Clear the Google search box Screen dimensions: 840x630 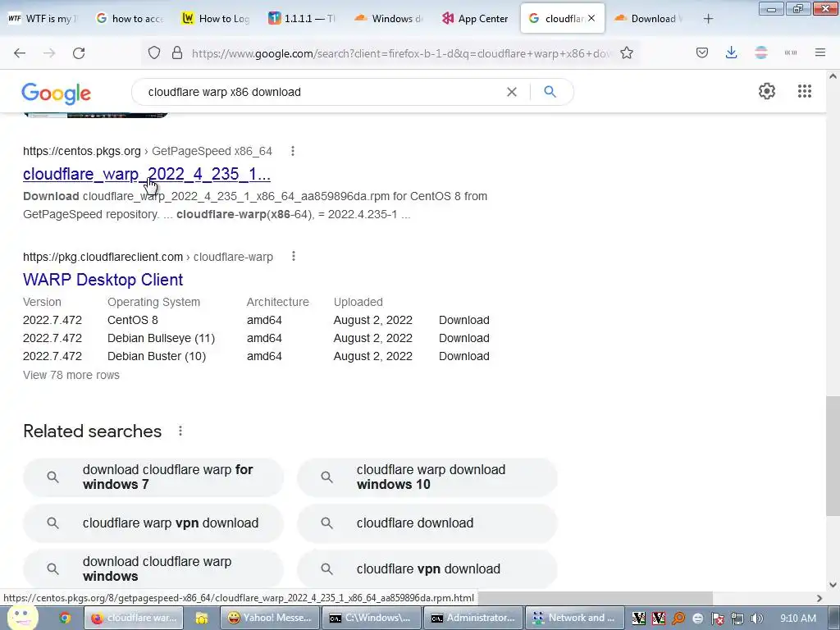(x=512, y=92)
